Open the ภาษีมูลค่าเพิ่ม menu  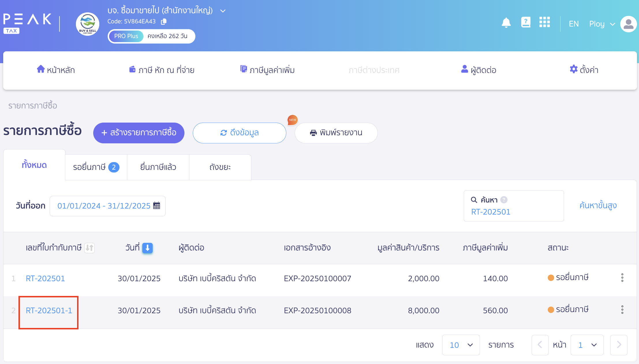268,70
